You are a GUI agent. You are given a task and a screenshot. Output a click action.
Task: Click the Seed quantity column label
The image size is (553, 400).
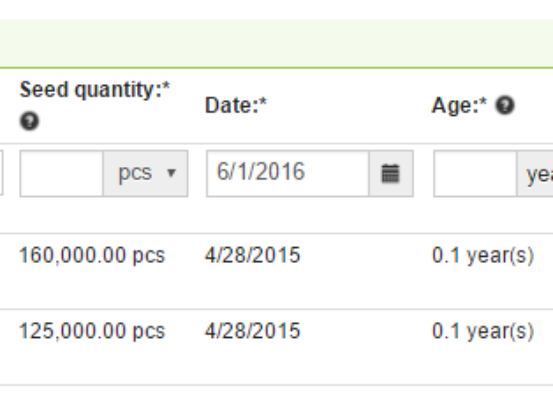(x=95, y=90)
